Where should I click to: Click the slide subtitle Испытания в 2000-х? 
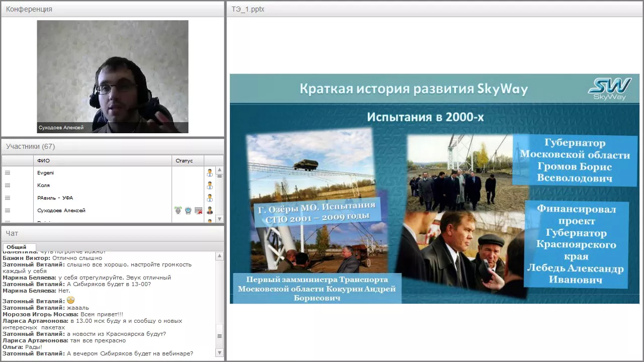[x=425, y=117]
